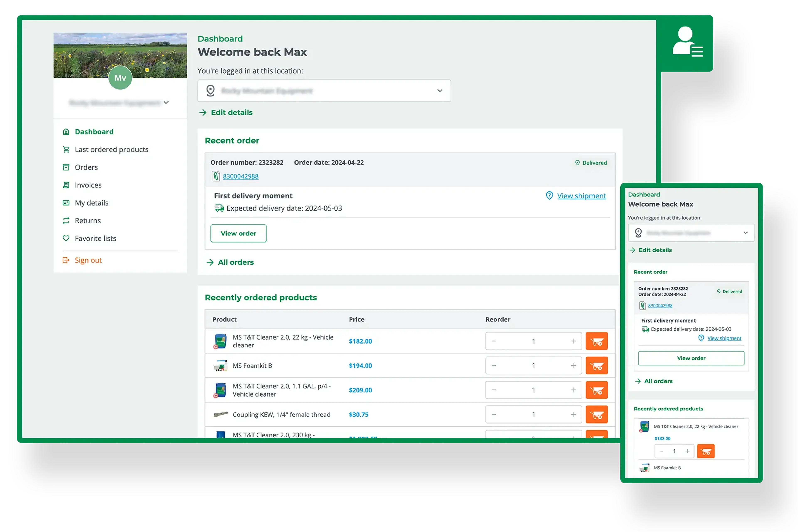Increase quantity in mobile preview stepper
The image size is (798, 532).
[687, 451]
